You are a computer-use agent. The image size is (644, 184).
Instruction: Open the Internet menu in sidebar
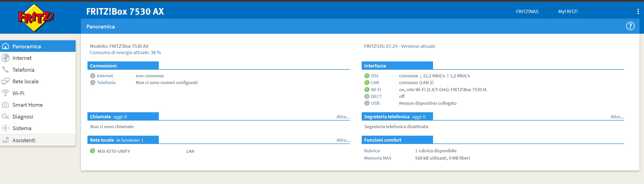coord(38,58)
